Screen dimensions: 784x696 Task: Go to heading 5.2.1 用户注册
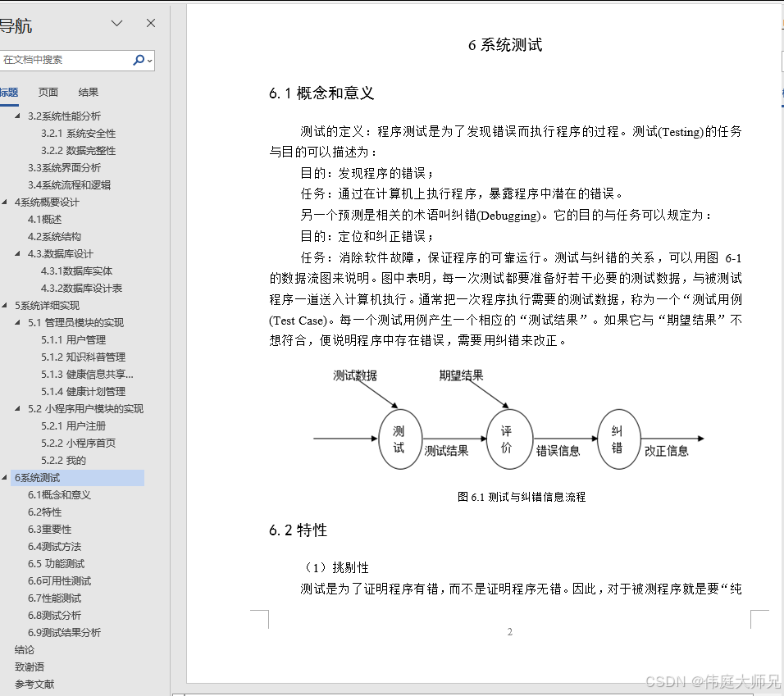click(x=73, y=426)
